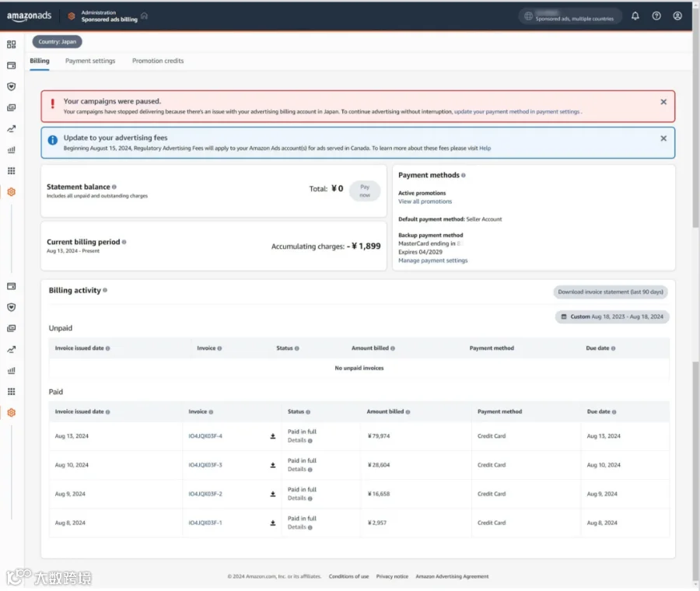Screen dimensions: 700x591
Task: Click info icon beside Due date in Unpaid table
Action: pyautogui.click(x=613, y=348)
